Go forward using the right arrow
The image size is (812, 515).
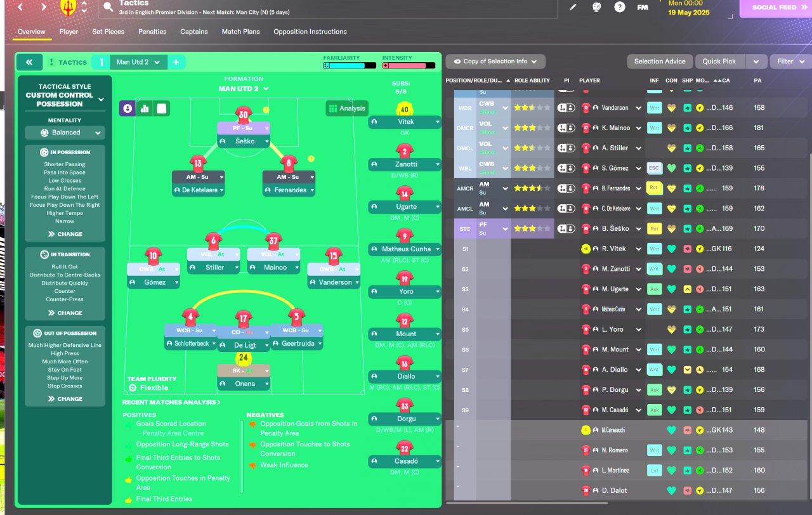43,7
